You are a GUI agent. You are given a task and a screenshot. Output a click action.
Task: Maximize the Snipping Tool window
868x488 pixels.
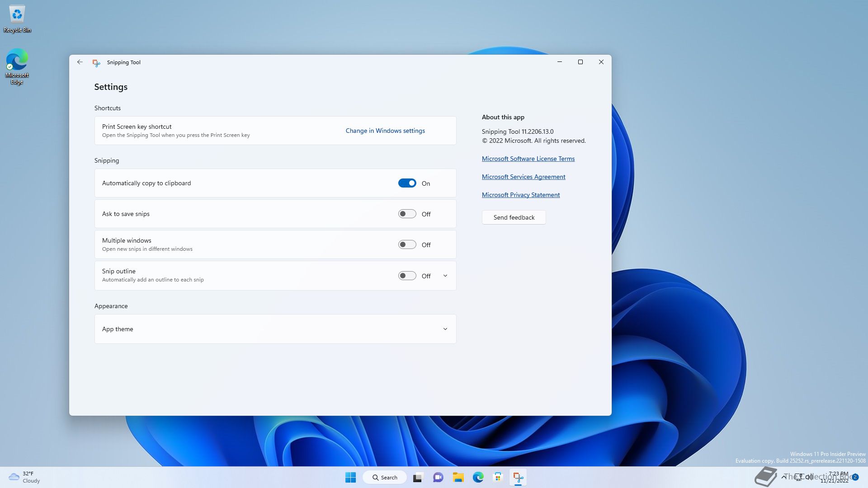(x=580, y=62)
